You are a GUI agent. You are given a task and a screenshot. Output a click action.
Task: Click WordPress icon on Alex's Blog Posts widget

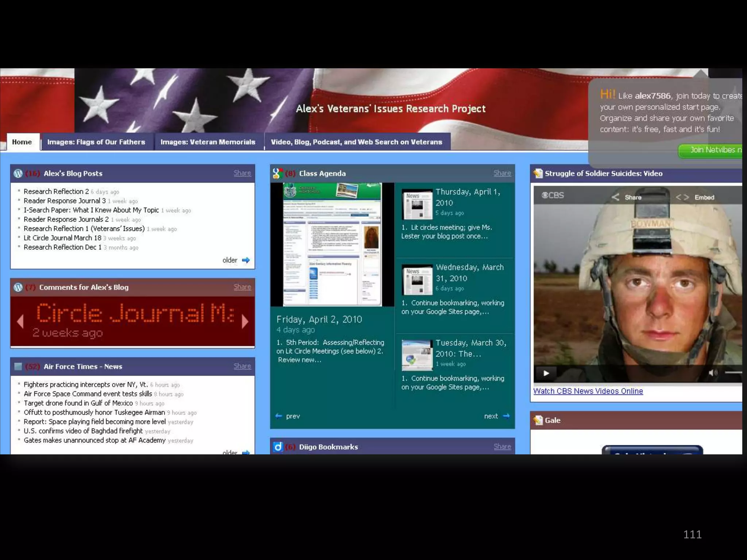coord(18,174)
